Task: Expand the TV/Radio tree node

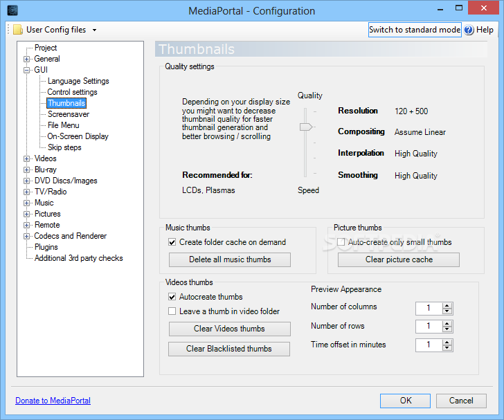Action: click(27, 192)
